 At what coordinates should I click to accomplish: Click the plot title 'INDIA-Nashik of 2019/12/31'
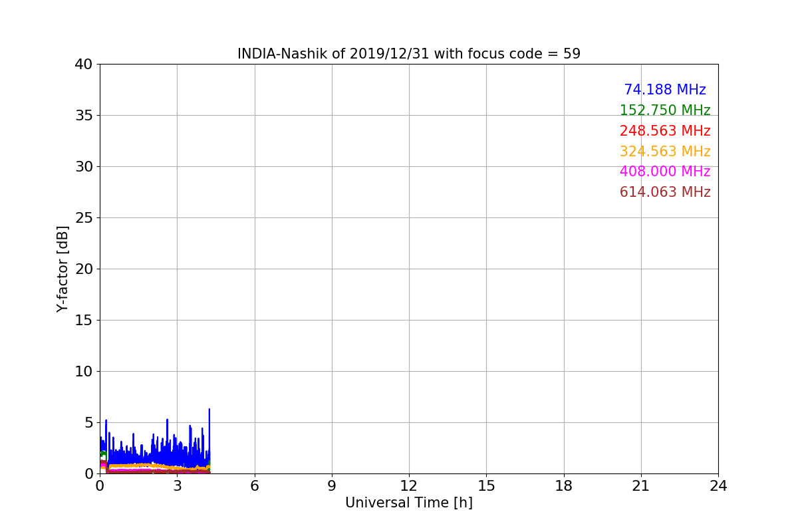click(334, 54)
